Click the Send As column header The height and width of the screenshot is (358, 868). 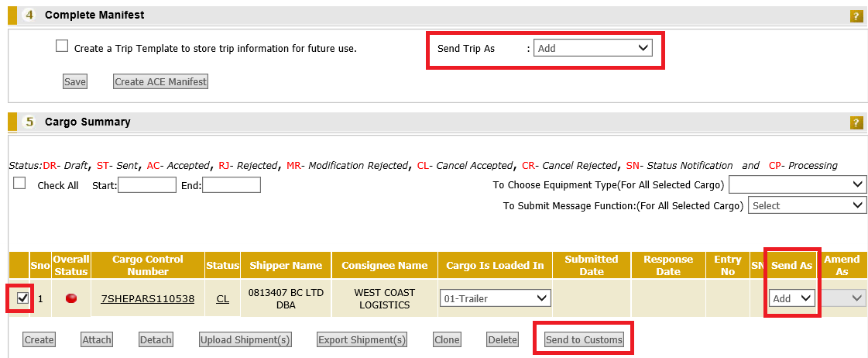tap(791, 266)
